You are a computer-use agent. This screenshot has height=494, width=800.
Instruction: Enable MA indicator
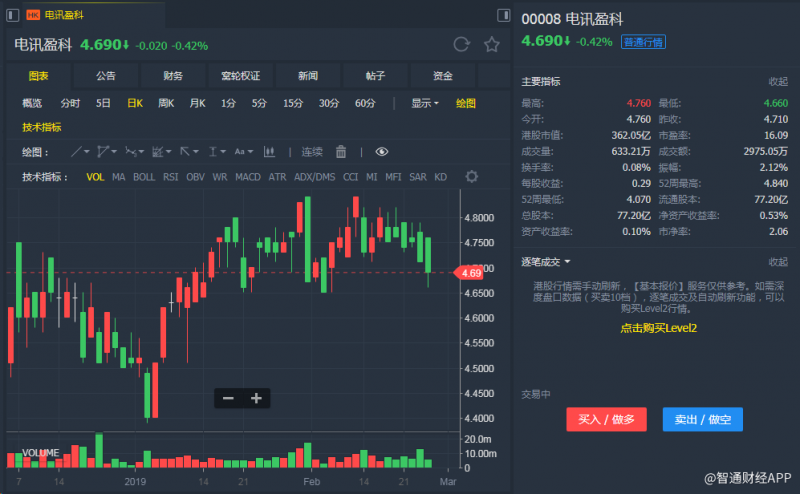(x=118, y=177)
